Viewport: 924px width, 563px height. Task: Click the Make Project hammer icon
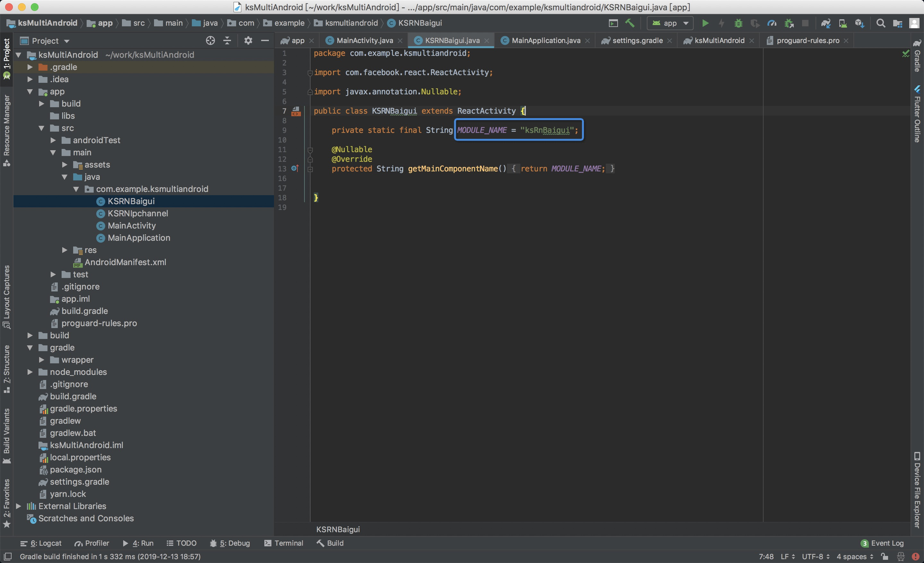tap(630, 23)
